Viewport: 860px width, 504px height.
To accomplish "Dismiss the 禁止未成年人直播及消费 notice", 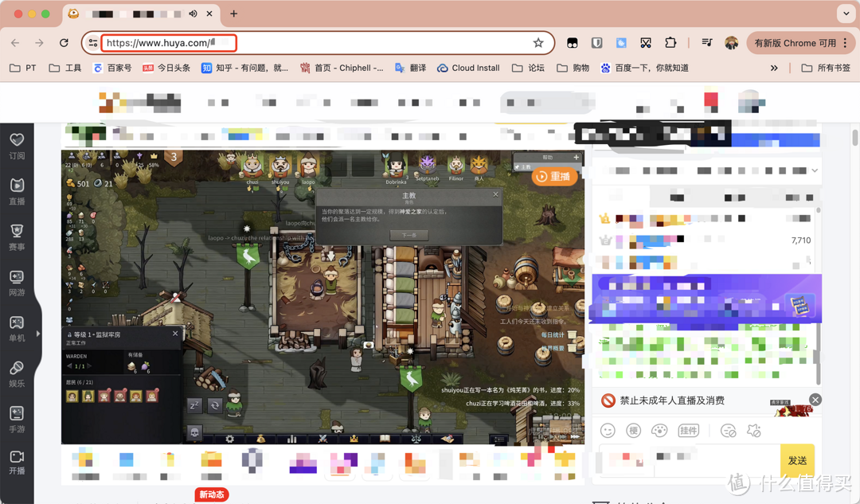I will coord(815,400).
